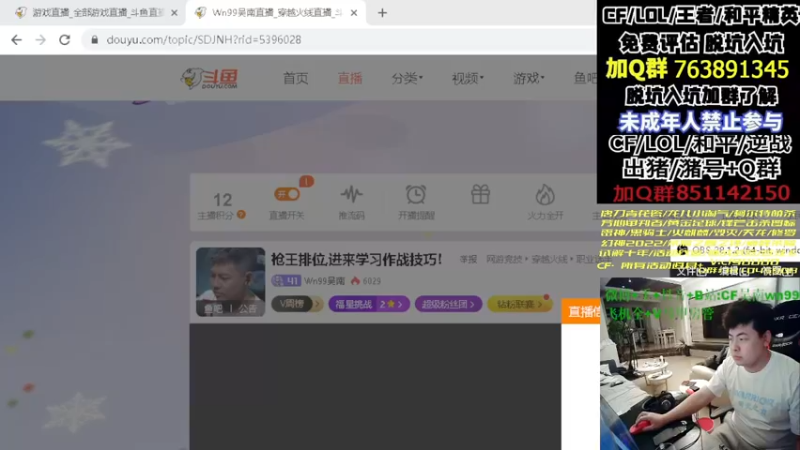Open the 穿越火线 category link

[x=549, y=259]
